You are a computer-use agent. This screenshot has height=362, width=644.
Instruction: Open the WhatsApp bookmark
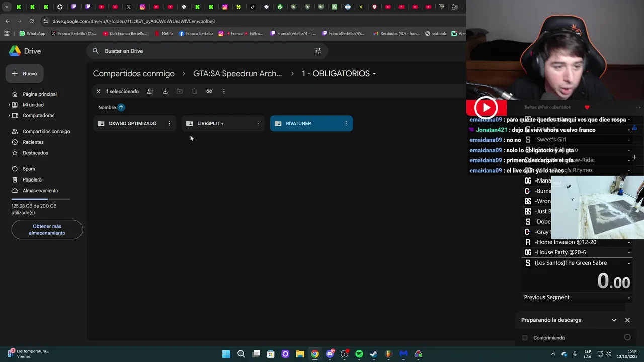pos(32,34)
